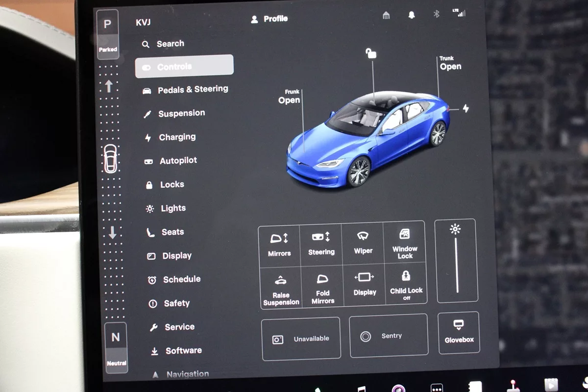Enable Sentry mode
The width and height of the screenshot is (588, 392).
(388, 336)
